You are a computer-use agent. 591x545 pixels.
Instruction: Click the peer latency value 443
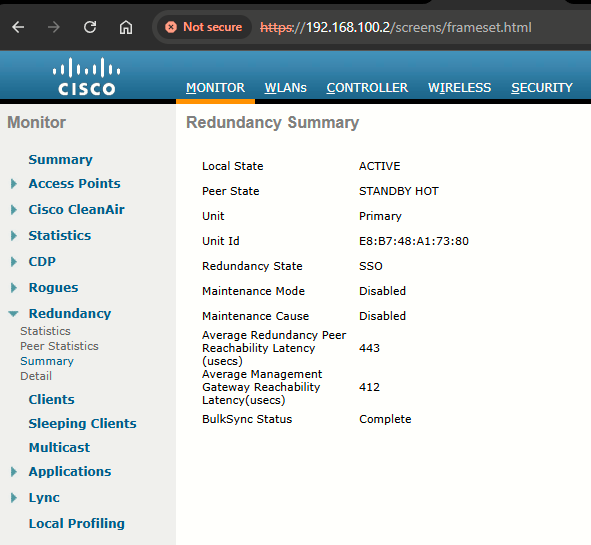[369, 348]
